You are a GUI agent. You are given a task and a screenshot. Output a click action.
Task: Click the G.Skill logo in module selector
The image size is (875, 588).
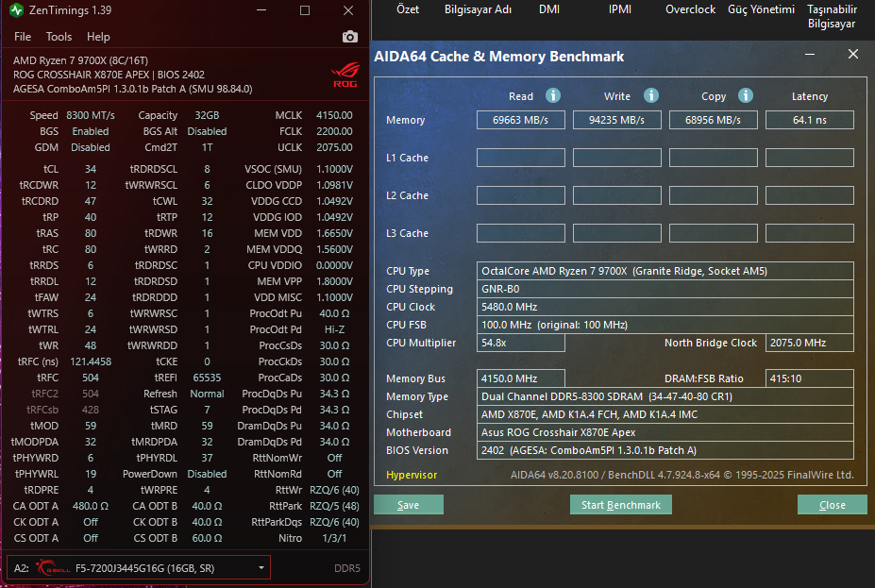54,568
